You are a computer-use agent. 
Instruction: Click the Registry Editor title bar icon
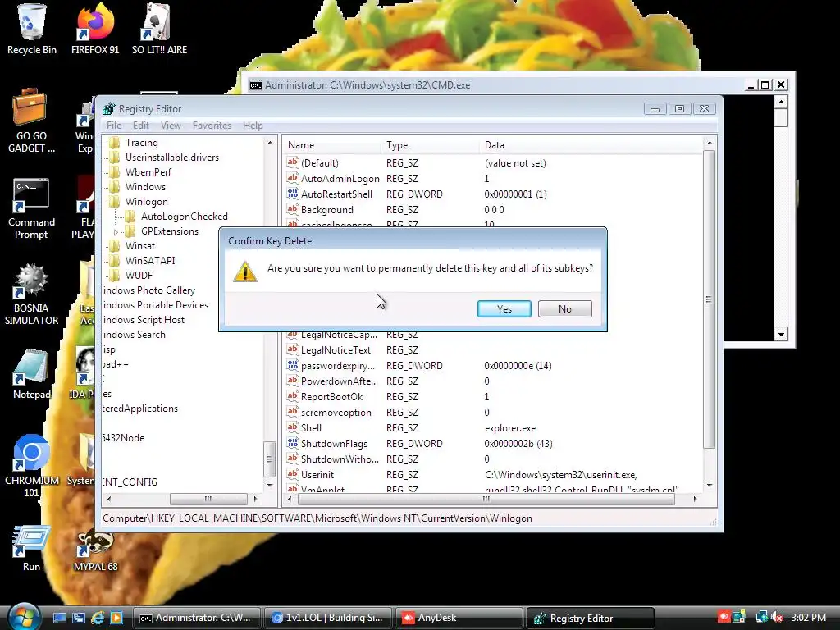pos(109,109)
